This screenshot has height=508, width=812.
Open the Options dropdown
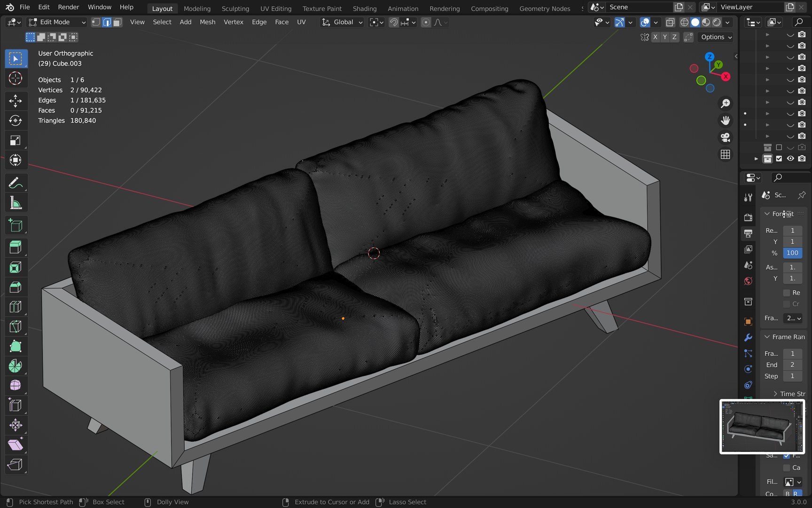[x=716, y=37]
